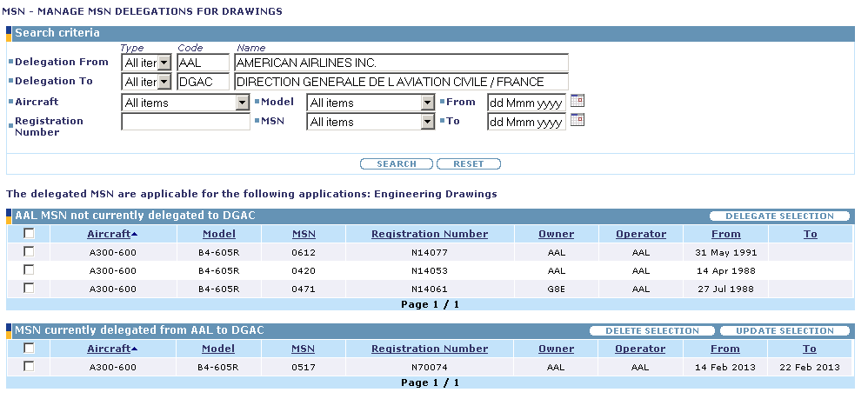Image resolution: width=868 pixels, height=399 pixels.
Task: Click the 14 Feb 2013 date cell
Action: pyautogui.click(x=725, y=368)
